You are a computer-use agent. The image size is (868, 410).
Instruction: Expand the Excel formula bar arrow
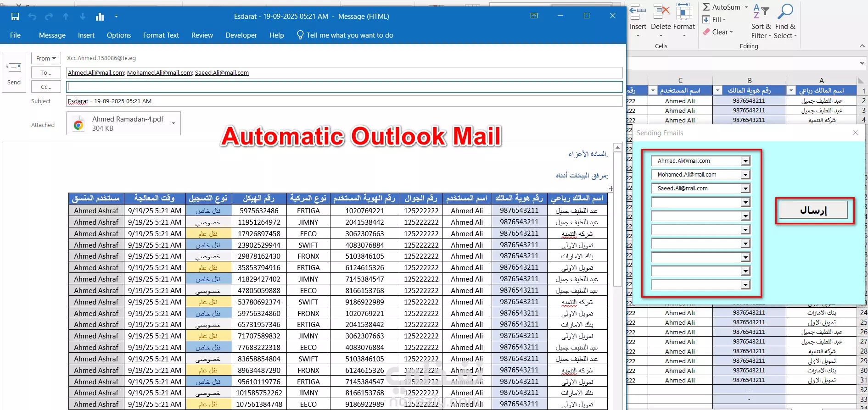click(x=862, y=63)
